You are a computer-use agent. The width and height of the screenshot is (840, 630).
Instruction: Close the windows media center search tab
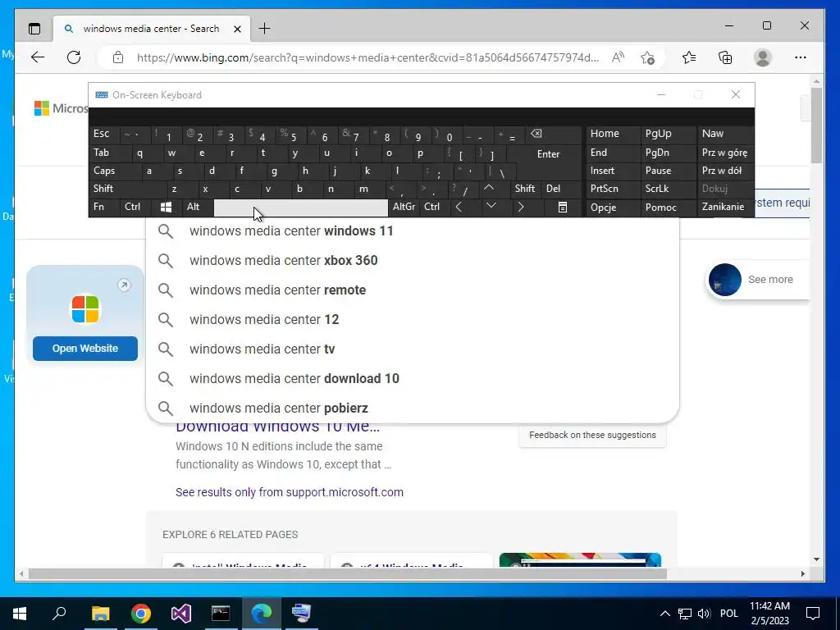point(237,29)
